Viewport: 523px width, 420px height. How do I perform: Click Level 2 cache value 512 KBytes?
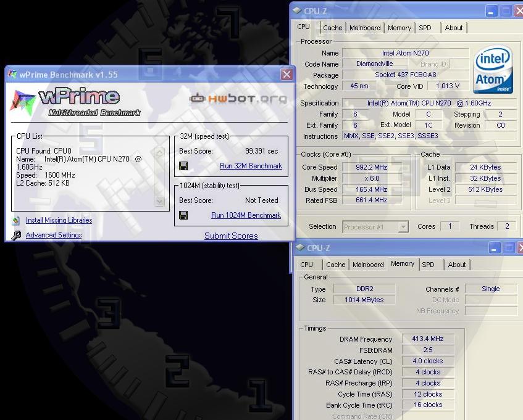point(485,189)
